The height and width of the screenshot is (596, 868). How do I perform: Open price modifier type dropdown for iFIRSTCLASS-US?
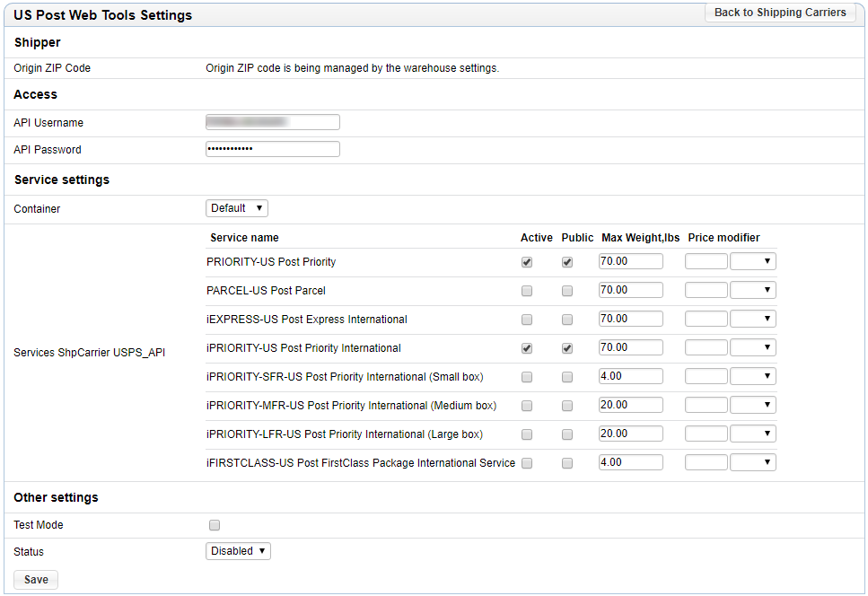[753, 462]
